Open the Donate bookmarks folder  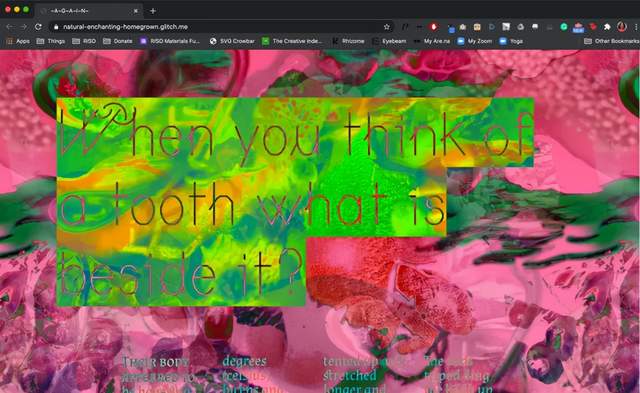pos(118,41)
